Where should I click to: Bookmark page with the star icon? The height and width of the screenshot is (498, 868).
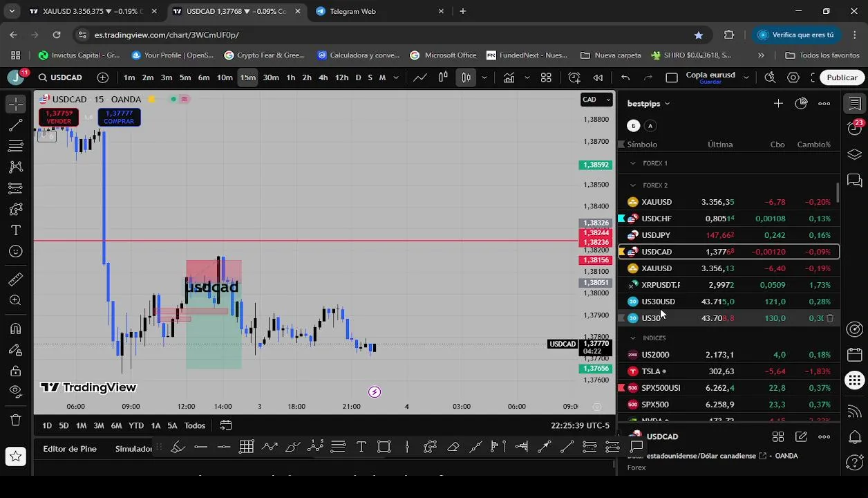[x=699, y=35]
